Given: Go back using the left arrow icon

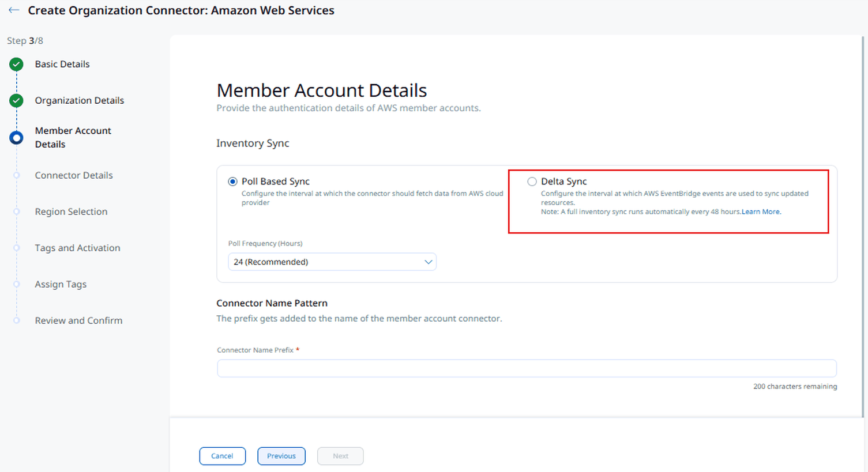Looking at the screenshot, I should pyautogui.click(x=14, y=10).
